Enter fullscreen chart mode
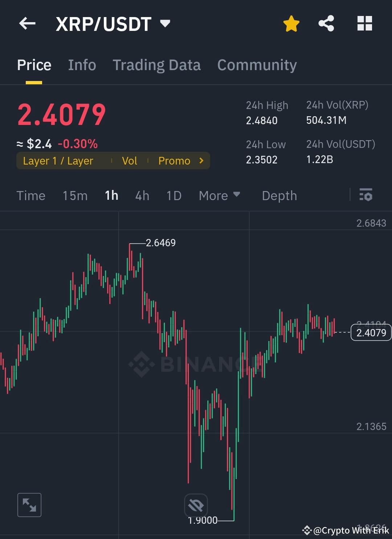This screenshot has width=392, height=539. pyautogui.click(x=29, y=504)
